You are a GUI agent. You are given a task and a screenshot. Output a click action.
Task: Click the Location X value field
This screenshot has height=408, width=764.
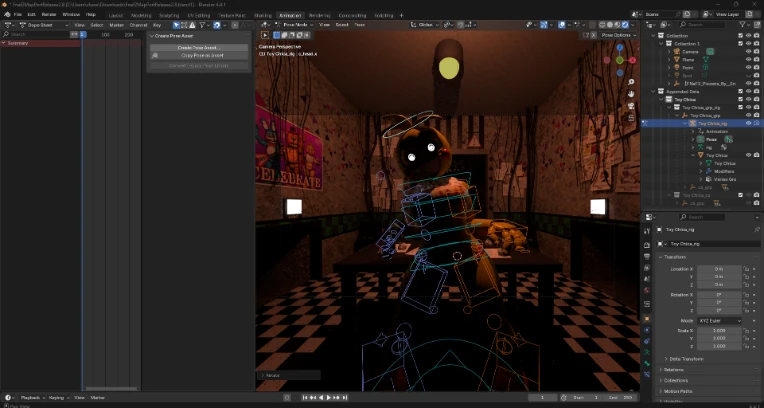719,269
